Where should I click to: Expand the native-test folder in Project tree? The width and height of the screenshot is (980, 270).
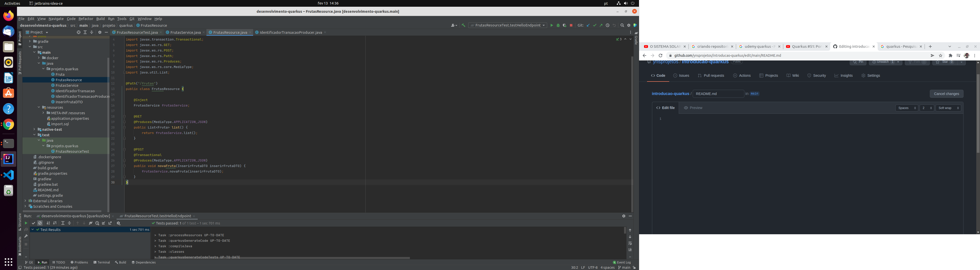(x=34, y=129)
